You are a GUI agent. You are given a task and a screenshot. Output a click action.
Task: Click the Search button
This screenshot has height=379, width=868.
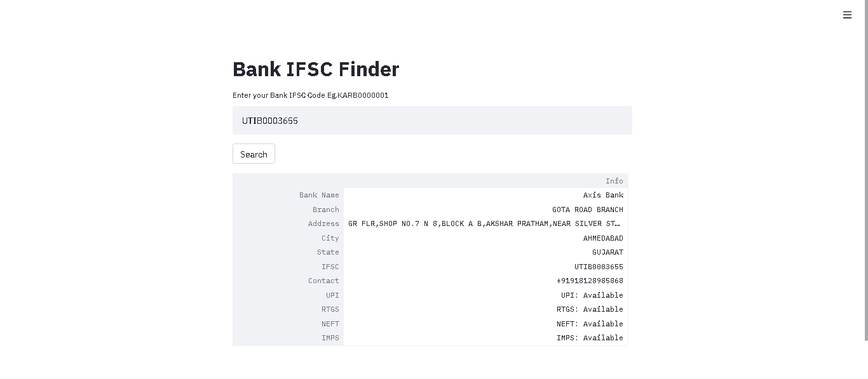click(254, 154)
